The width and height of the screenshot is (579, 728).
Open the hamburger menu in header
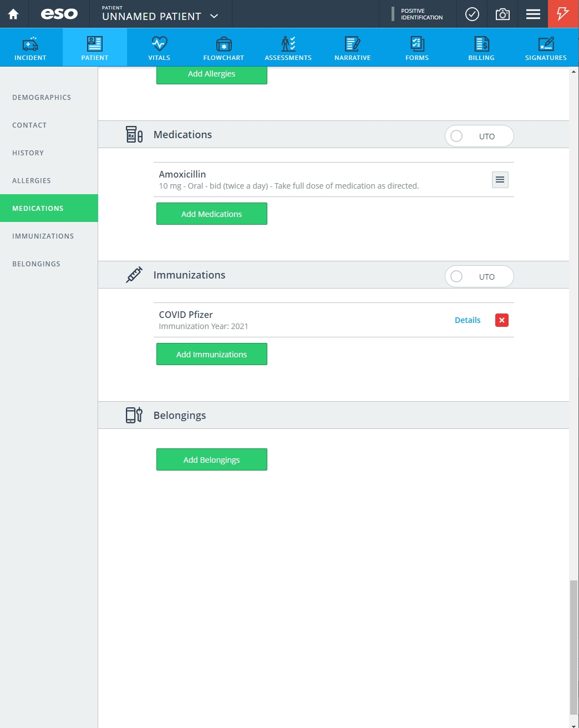(x=533, y=14)
